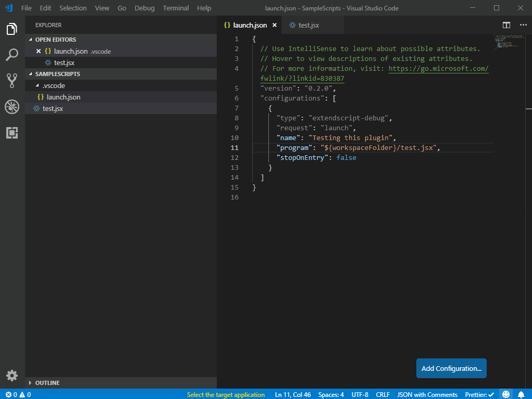The height and width of the screenshot is (399, 532).
Task: Change language mode JSON with Comments
Action: (x=427, y=395)
